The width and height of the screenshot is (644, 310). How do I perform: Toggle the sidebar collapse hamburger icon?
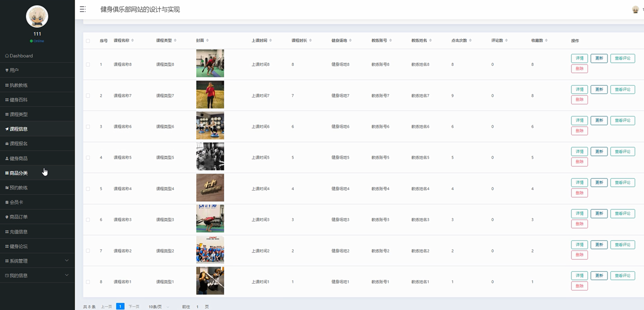(x=83, y=9)
